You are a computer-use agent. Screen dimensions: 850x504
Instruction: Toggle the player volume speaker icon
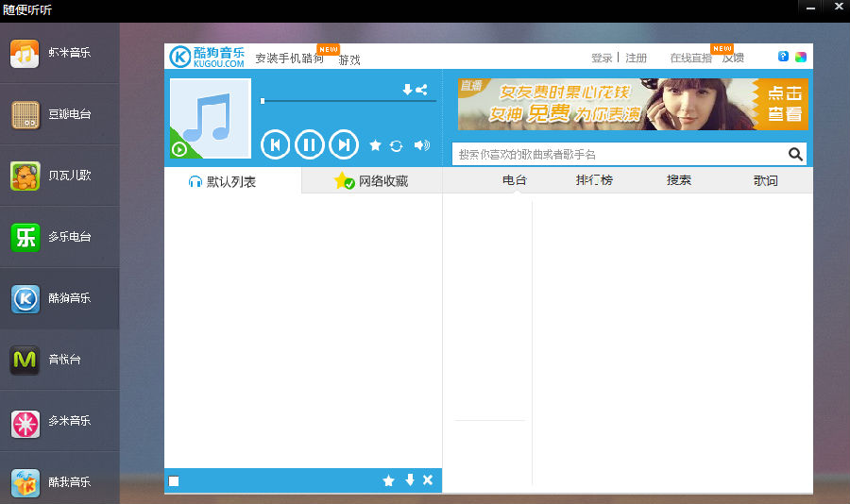(421, 145)
